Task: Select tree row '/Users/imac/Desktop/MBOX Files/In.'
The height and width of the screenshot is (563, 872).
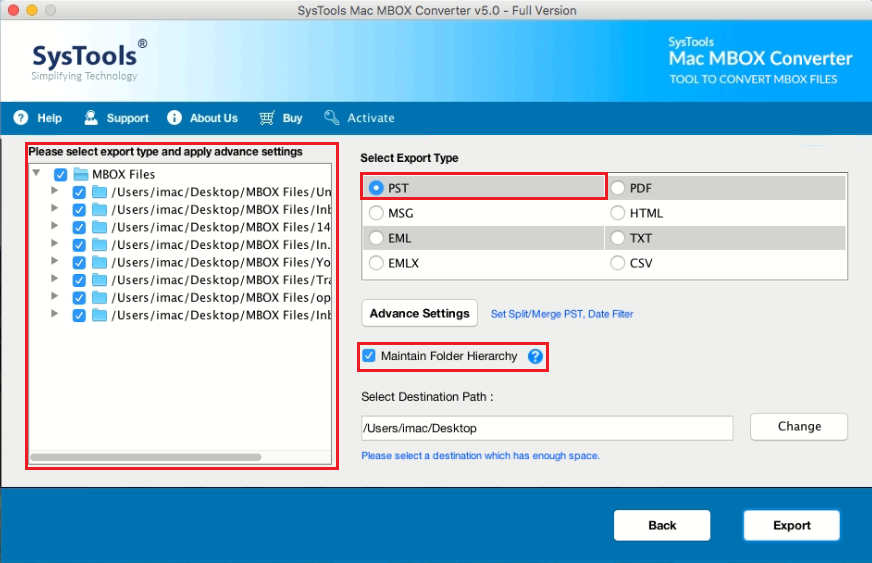Action: (x=221, y=245)
